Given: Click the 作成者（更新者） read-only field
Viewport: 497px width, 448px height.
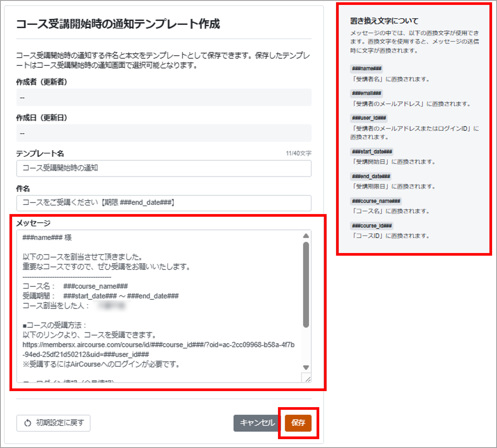Looking at the screenshot, I should (164, 97).
